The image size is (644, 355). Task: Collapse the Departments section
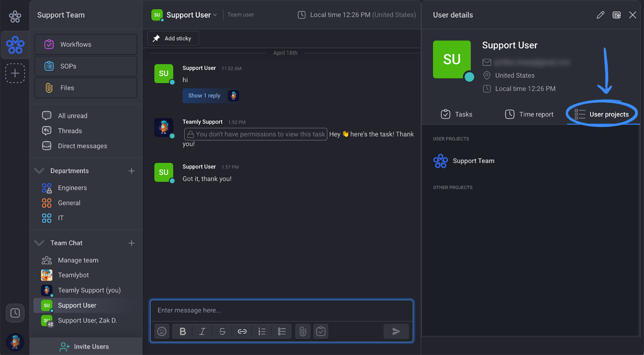coord(40,171)
